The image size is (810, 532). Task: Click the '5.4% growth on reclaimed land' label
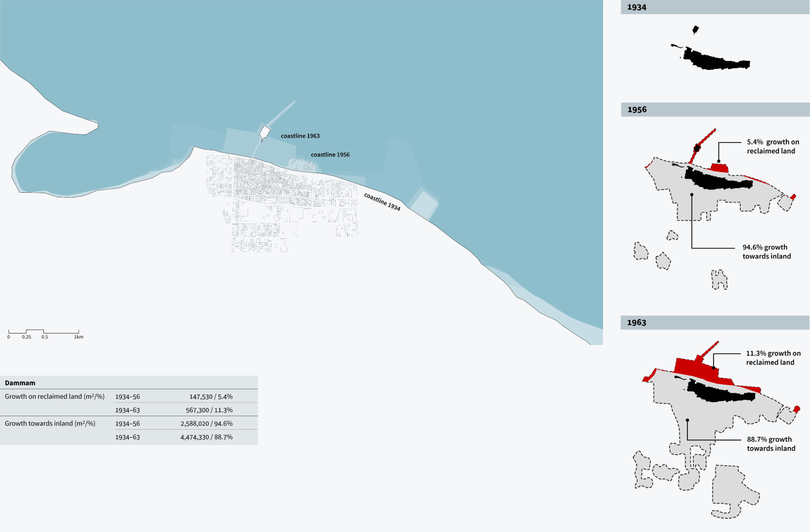pyautogui.click(x=772, y=147)
